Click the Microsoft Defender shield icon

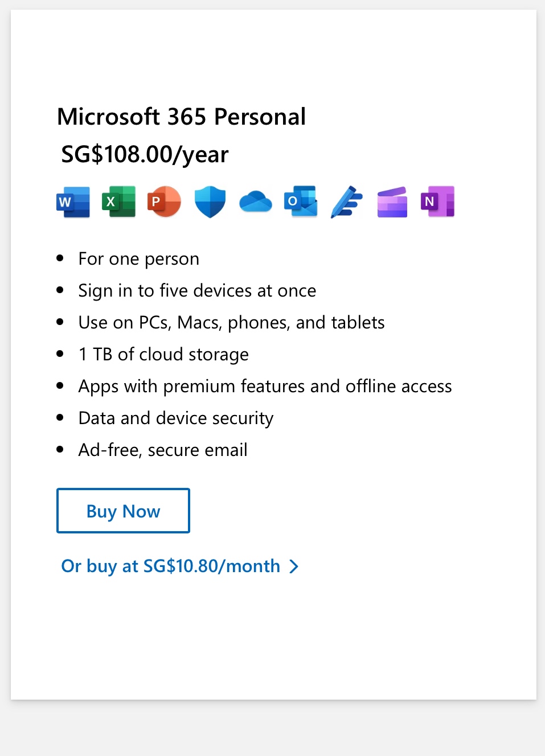click(210, 202)
